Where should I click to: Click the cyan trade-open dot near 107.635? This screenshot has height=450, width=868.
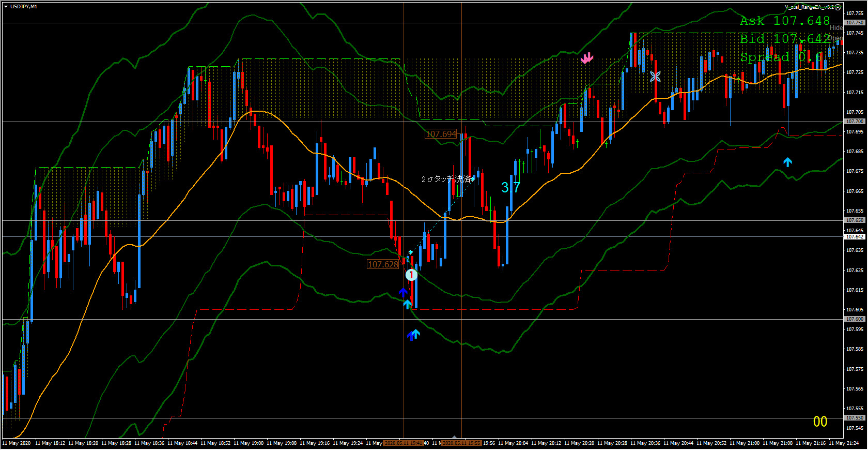point(410,252)
